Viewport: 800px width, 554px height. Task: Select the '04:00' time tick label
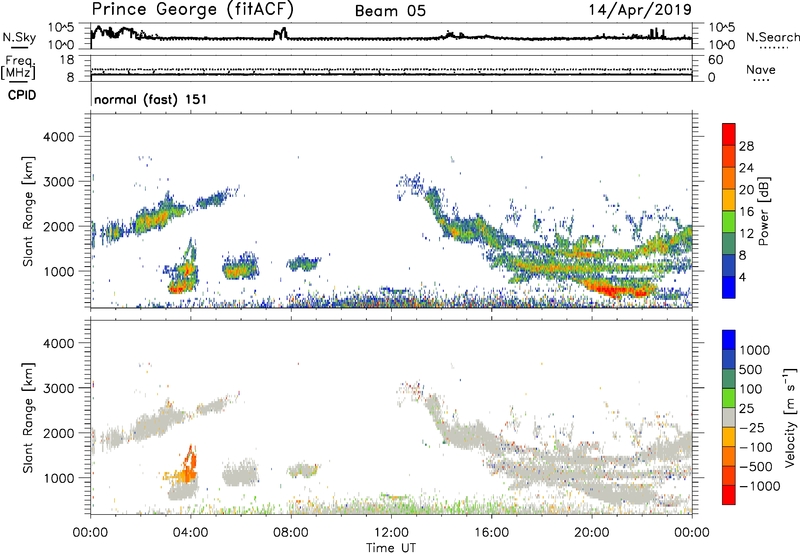[x=191, y=533]
